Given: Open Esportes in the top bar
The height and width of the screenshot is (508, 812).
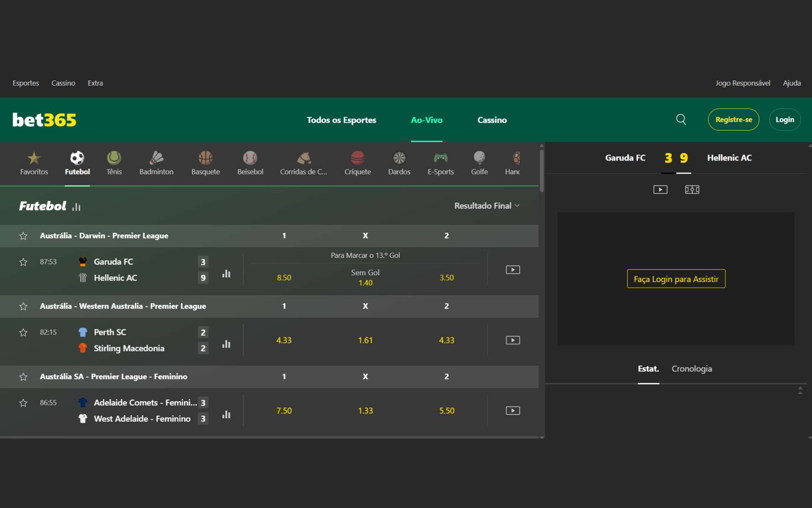Looking at the screenshot, I should (26, 83).
